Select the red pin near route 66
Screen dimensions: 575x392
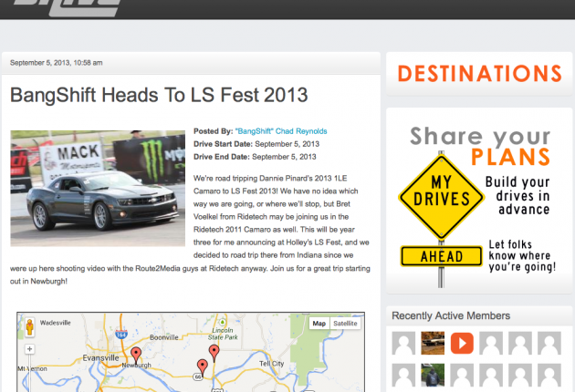click(x=202, y=367)
